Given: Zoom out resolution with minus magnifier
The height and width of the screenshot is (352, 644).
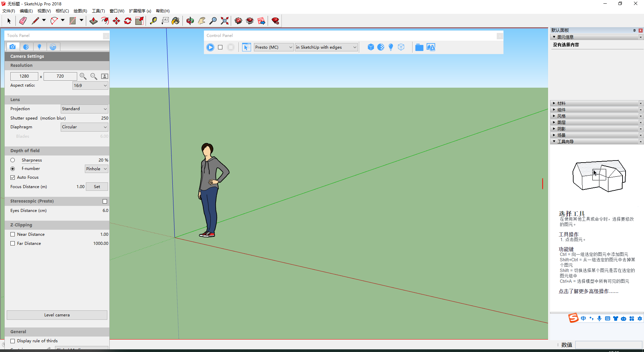Looking at the screenshot, I should pos(94,76).
